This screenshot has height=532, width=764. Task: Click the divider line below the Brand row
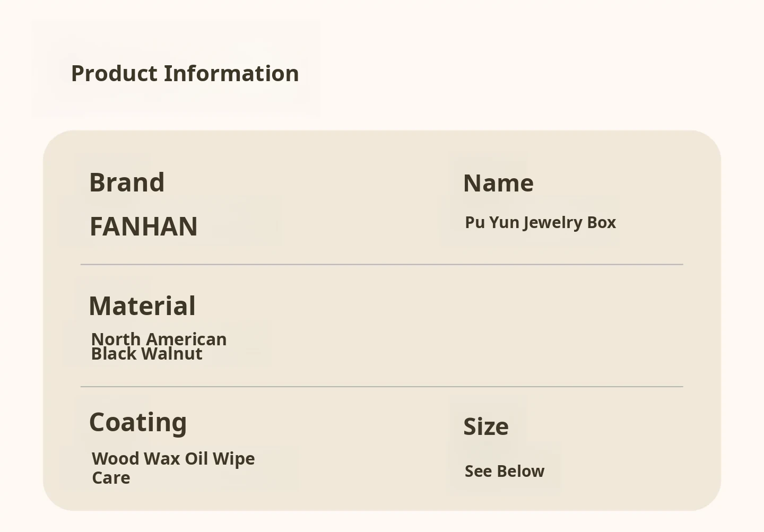tap(382, 264)
